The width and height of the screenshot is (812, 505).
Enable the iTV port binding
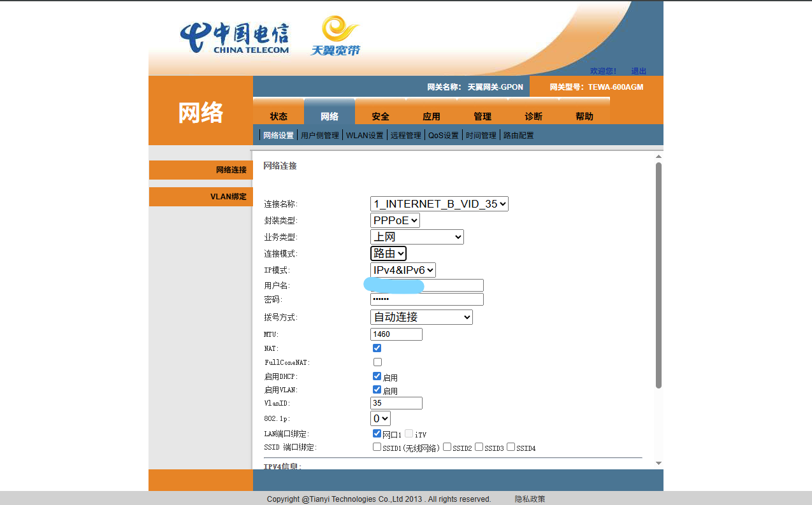(408, 433)
